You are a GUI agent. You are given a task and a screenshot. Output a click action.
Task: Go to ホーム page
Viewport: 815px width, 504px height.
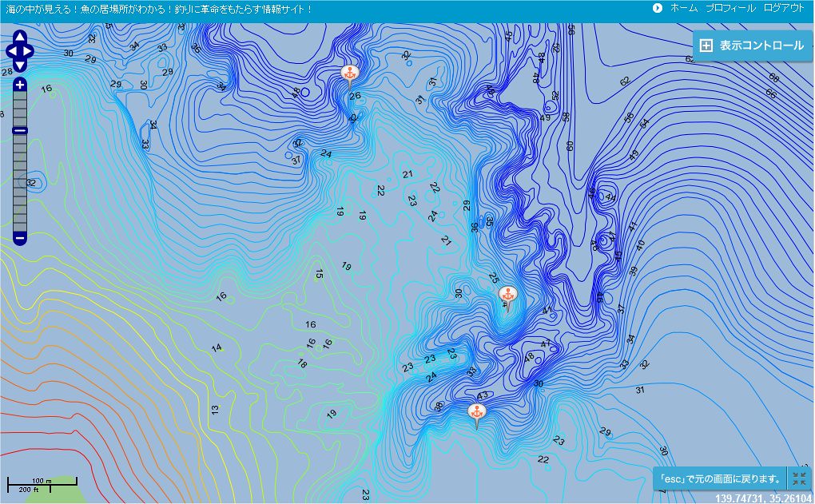[x=683, y=8]
